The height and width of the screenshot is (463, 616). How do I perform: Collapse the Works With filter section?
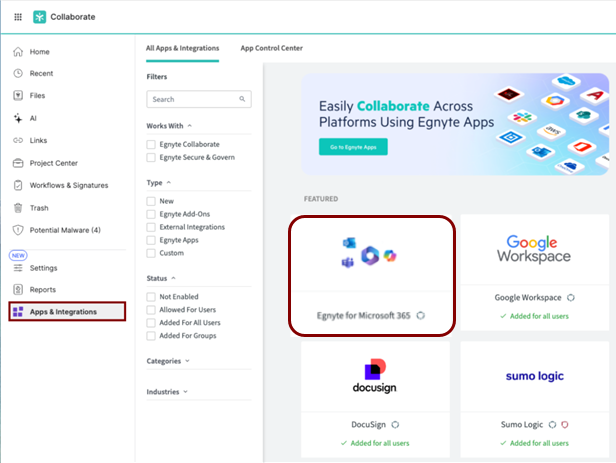tap(190, 126)
